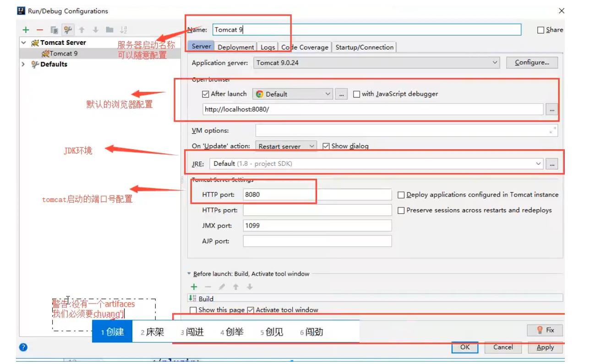Image resolution: width=601 pixels, height=364 pixels.
Task: Edit the selected before launch task
Action: 222,287
